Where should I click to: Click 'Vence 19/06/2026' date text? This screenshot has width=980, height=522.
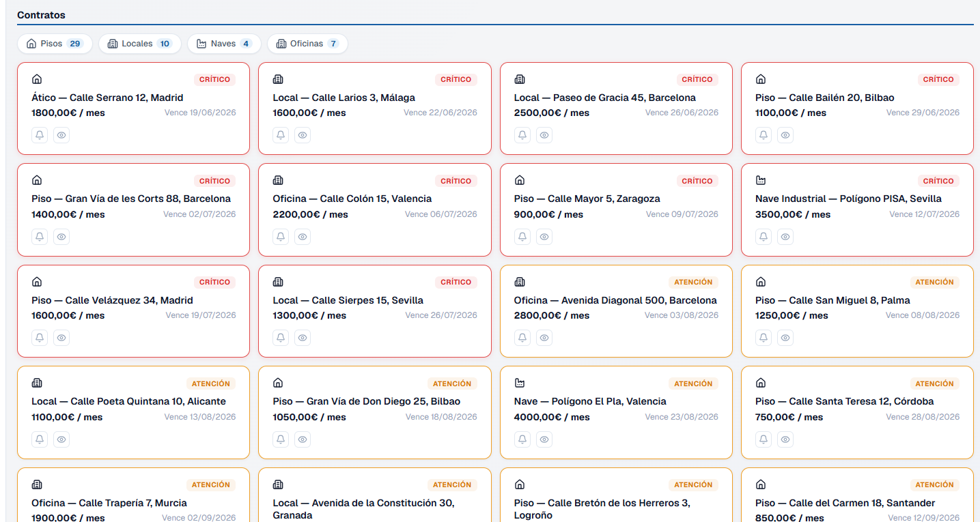click(x=200, y=113)
